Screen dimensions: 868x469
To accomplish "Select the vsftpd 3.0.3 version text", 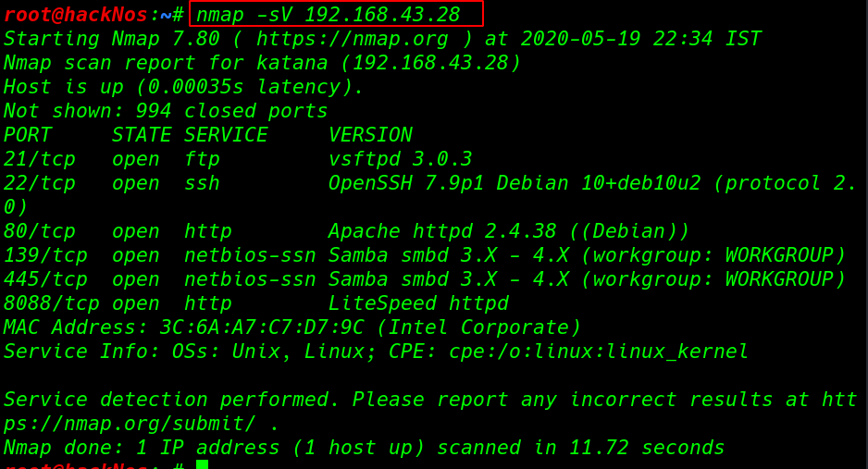I will coord(400,159).
